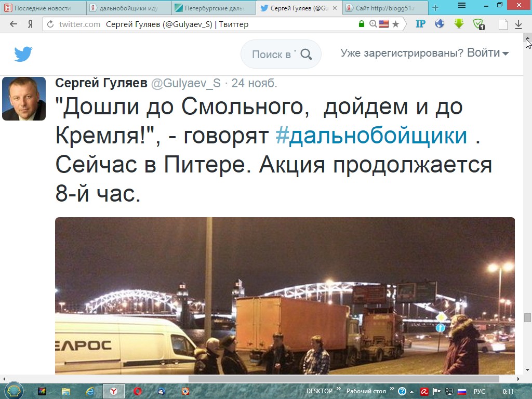
Task: Open the @Gulyaev_S profile link
Action: 185,83
